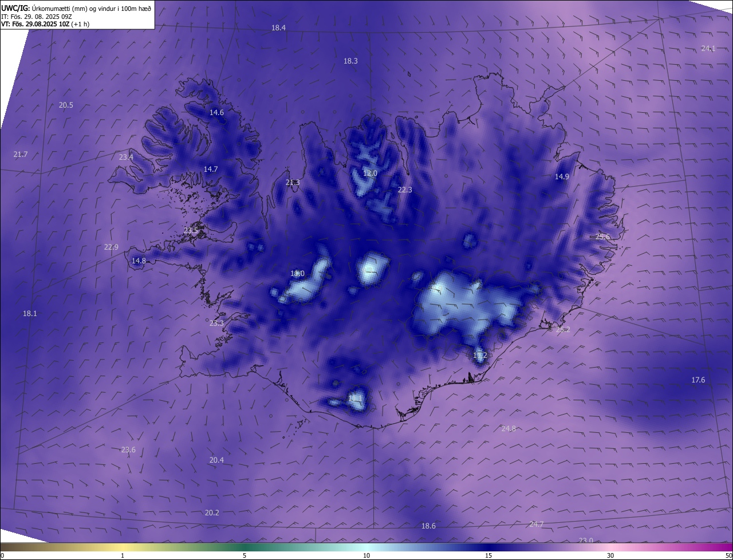733x560 pixels.
Task: Click the '10' label on the color scale
Action: pos(366,556)
